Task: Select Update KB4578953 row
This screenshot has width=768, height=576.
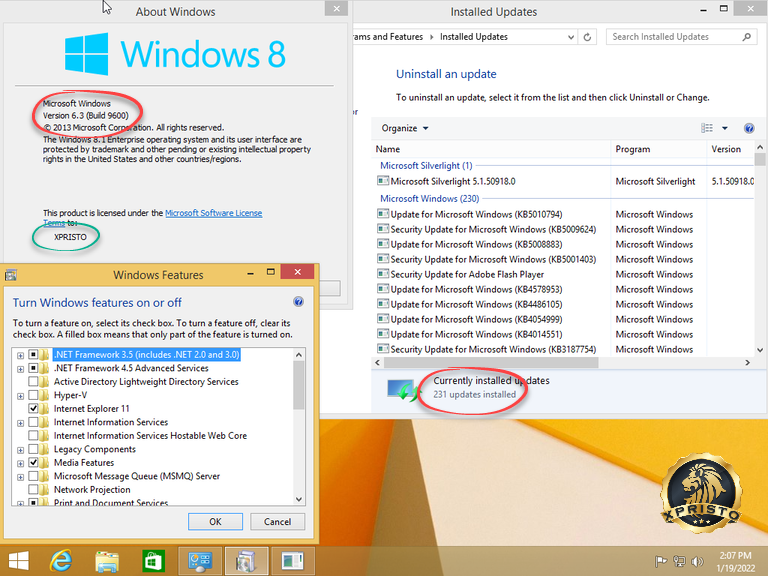Action: (x=562, y=289)
